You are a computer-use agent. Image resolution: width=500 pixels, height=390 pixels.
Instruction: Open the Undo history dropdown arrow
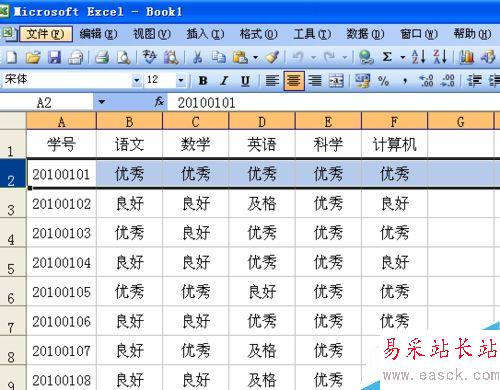point(313,58)
